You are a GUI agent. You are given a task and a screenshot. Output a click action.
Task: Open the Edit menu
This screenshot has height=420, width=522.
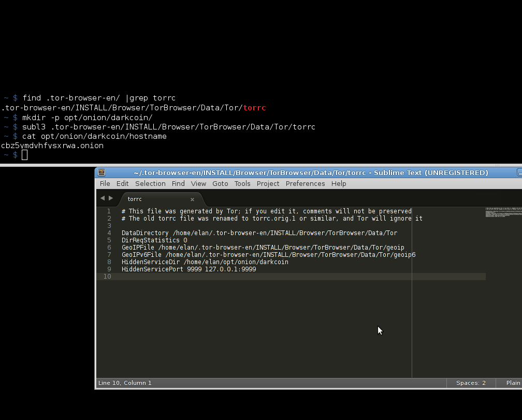coord(122,183)
